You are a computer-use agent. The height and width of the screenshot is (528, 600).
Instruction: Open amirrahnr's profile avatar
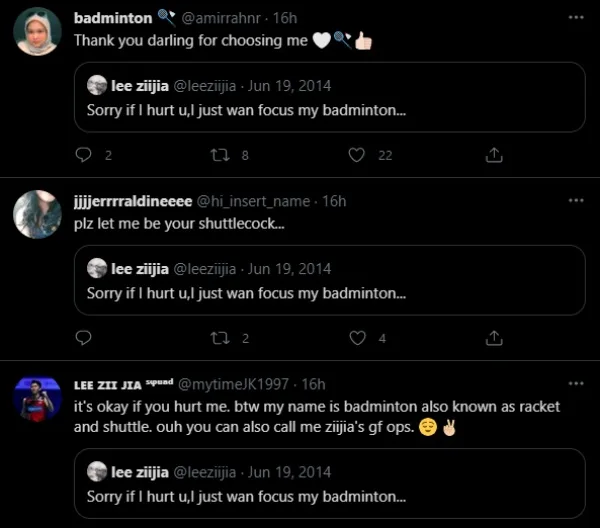pos(37,32)
